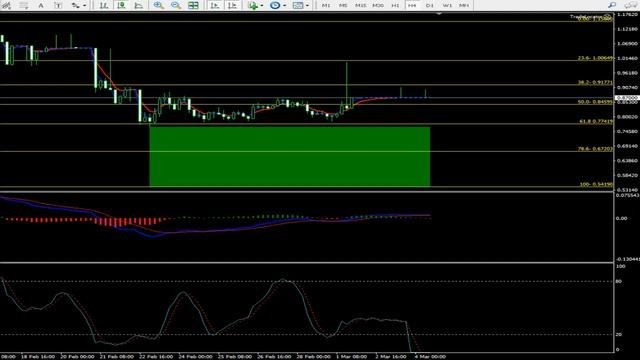Click the Tradeforexpro label on chart
The width and height of the screenshot is (640, 360).
(x=591, y=17)
